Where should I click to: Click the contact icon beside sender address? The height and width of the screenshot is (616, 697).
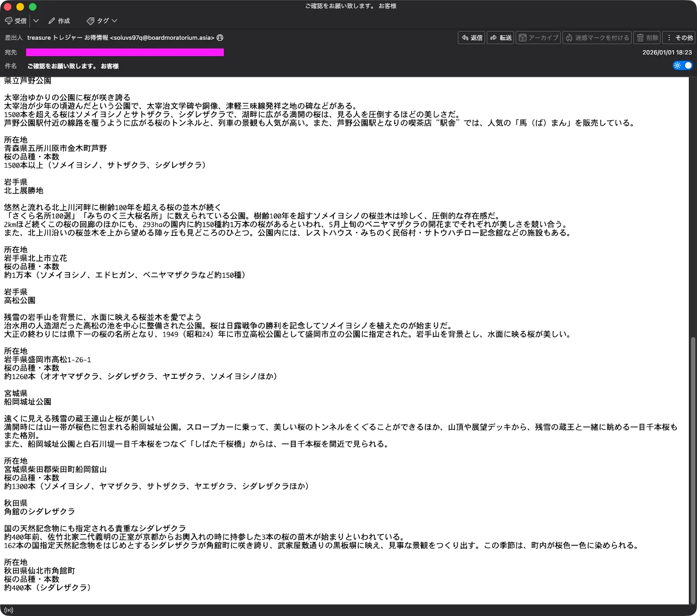coord(220,38)
